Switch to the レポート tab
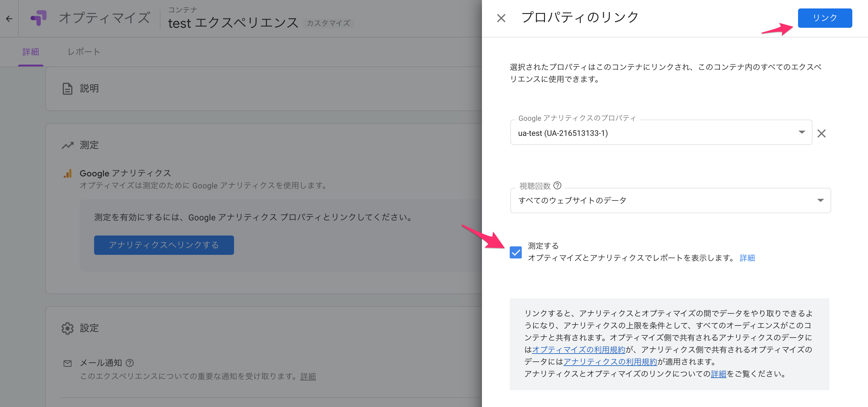 click(x=84, y=52)
